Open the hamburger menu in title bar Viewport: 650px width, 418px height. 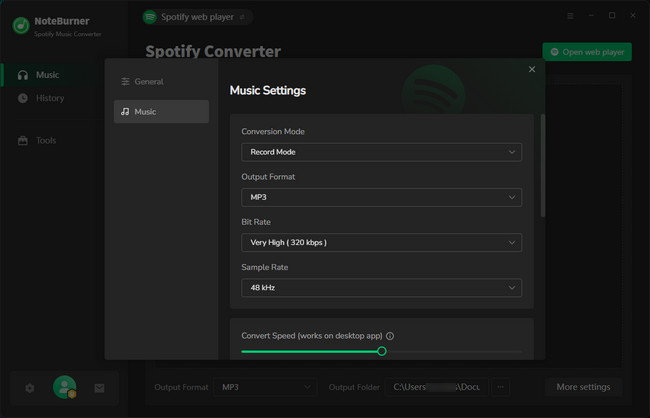(x=570, y=16)
